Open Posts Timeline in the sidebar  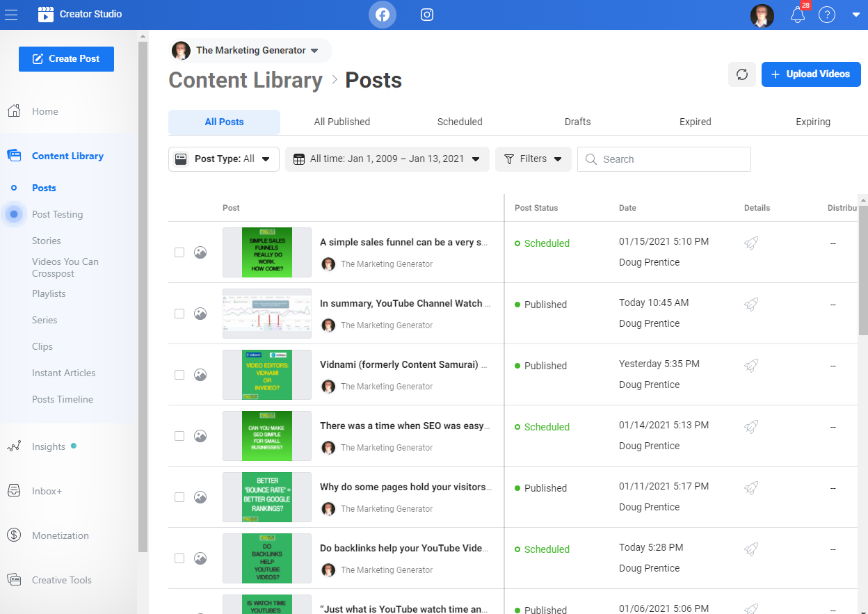pyautogui.click(x=63, y=399)
